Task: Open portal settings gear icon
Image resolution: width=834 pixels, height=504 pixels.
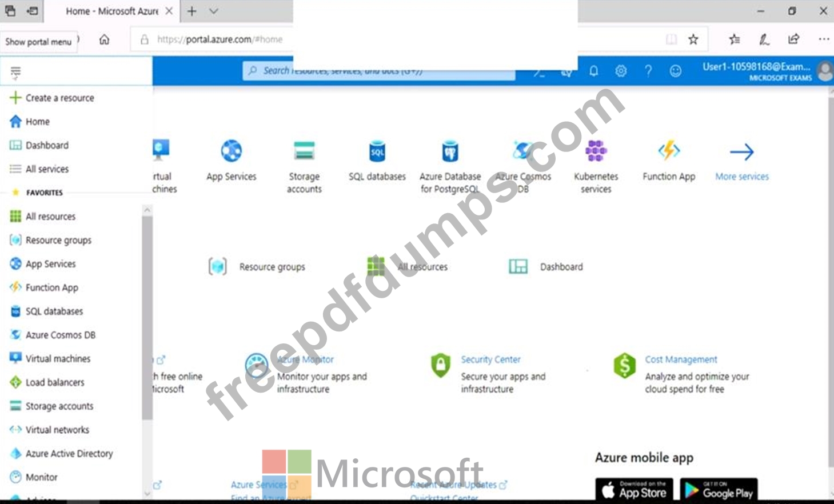Action: [621, 71]
